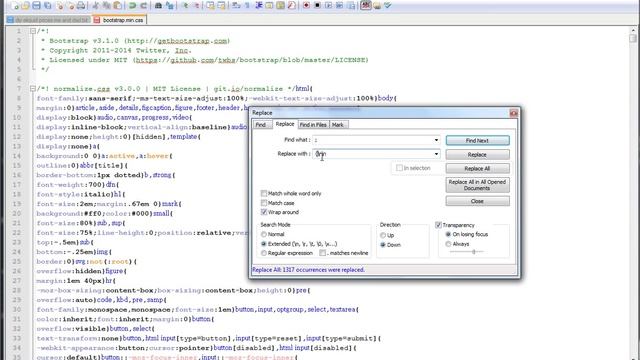Toggle the Indent Guide toolbar icon
Viewport: 640px width, 360px height.
258,5
